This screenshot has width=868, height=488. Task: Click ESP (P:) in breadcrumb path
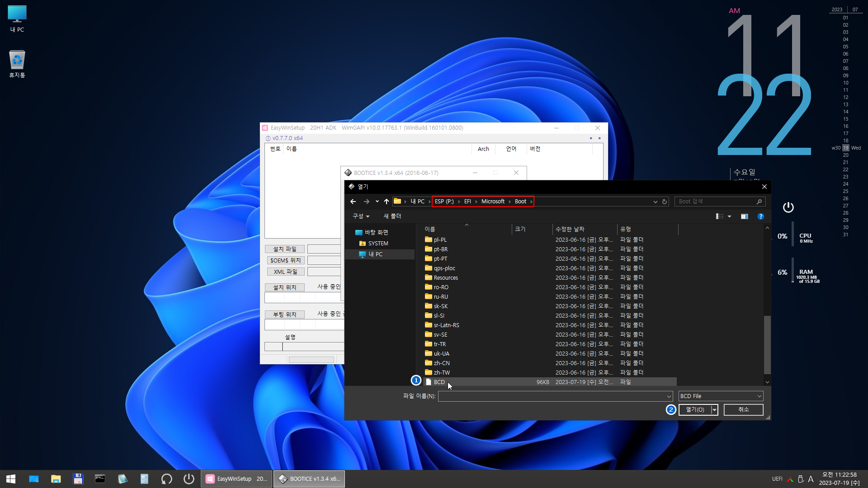pos(444,202)
